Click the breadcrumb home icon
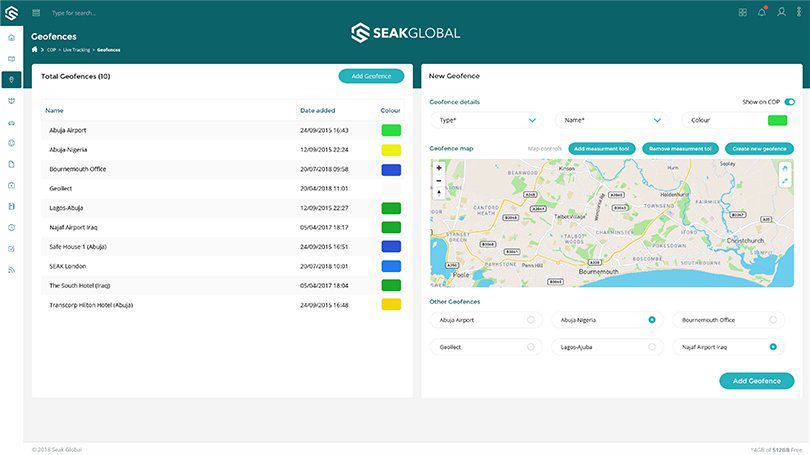 point(35,49)
